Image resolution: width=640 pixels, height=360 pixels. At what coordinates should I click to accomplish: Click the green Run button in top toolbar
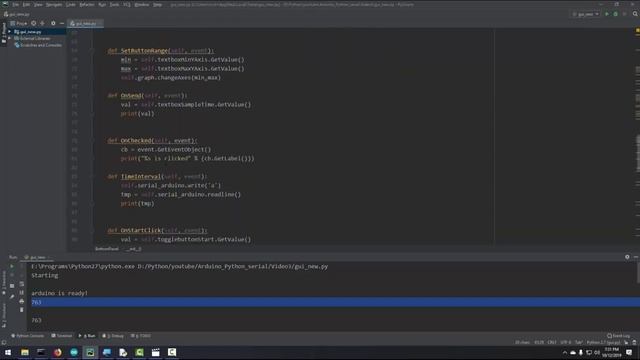[x=607, y=14]
